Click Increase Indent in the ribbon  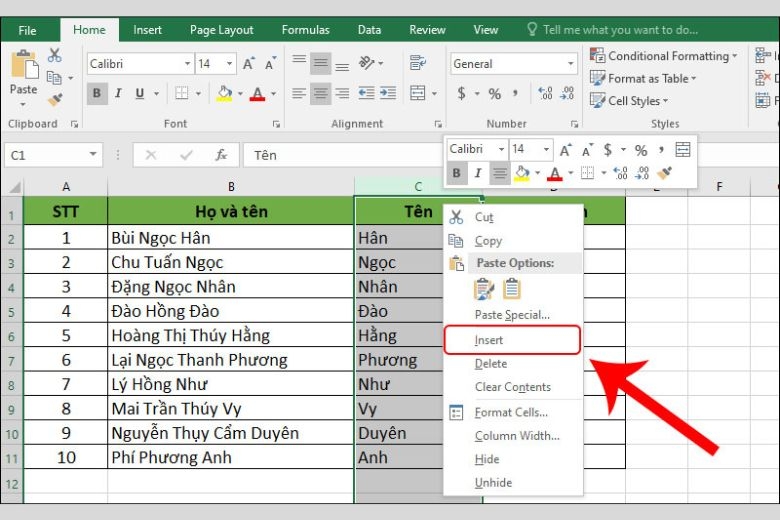tap(388, 93)
